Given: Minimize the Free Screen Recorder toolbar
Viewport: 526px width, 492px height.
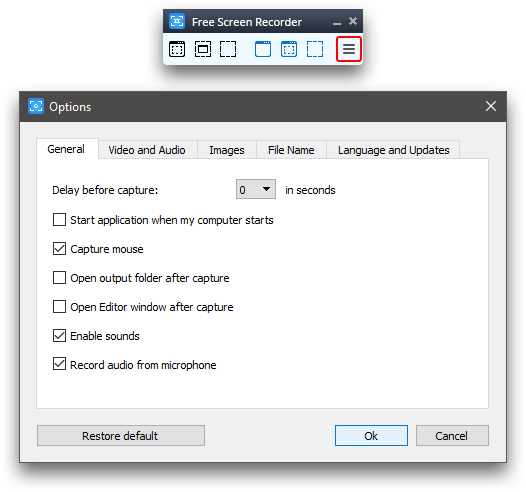Looking at the screenshot, I should tap(337, 23).
